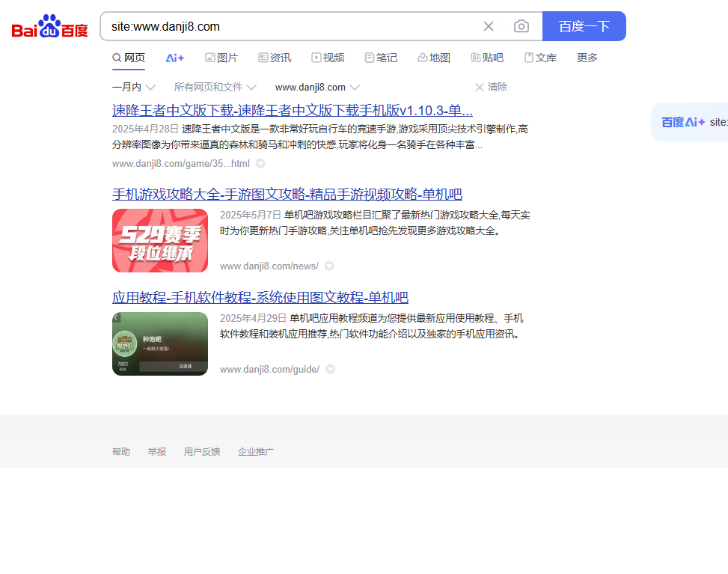
Task: Click the www.danji8.com/guide/ URL
Action: click(269, 369)
